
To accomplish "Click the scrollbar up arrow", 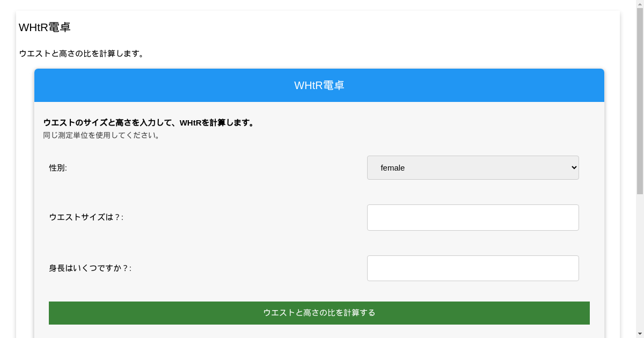I will [640, 3].
